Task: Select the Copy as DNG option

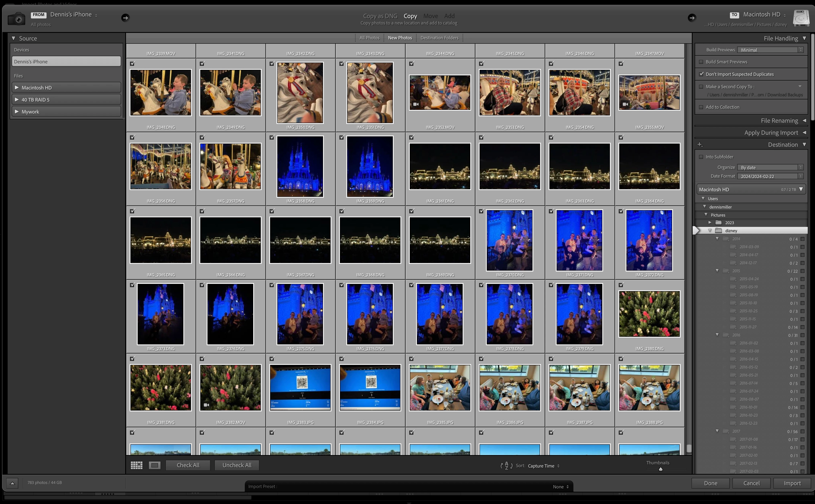Action: [380, 16]
